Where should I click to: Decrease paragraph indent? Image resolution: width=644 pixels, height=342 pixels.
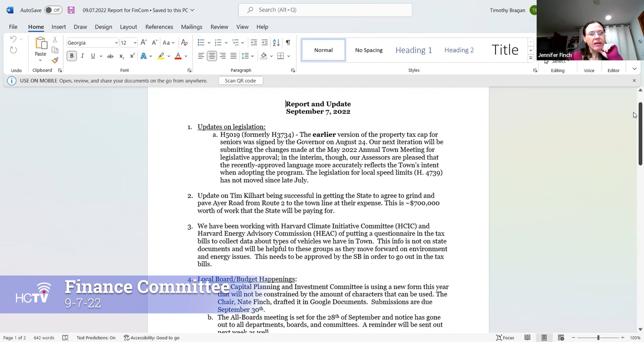254,42
